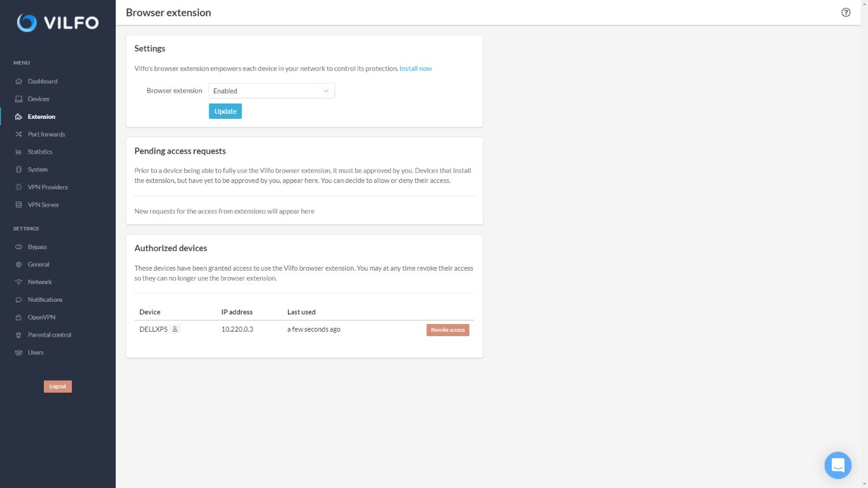
Task: Click the Logout button
Action: 58,386
